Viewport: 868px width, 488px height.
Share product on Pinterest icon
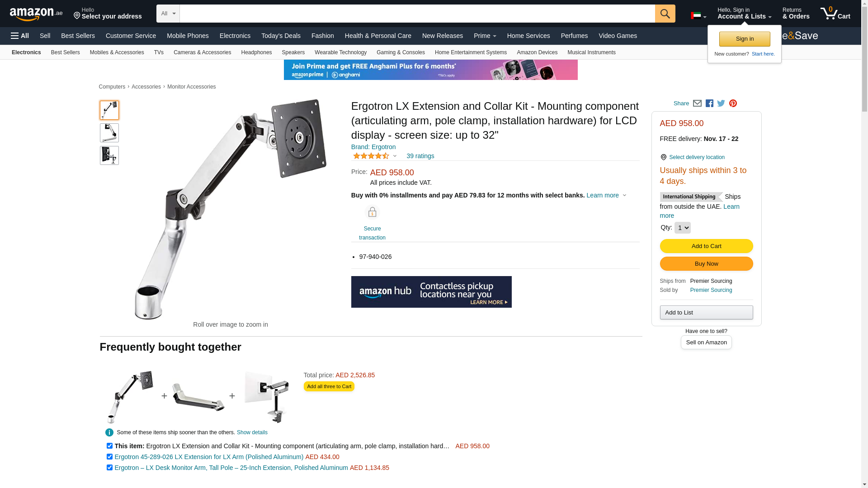[x=733, y=103]
